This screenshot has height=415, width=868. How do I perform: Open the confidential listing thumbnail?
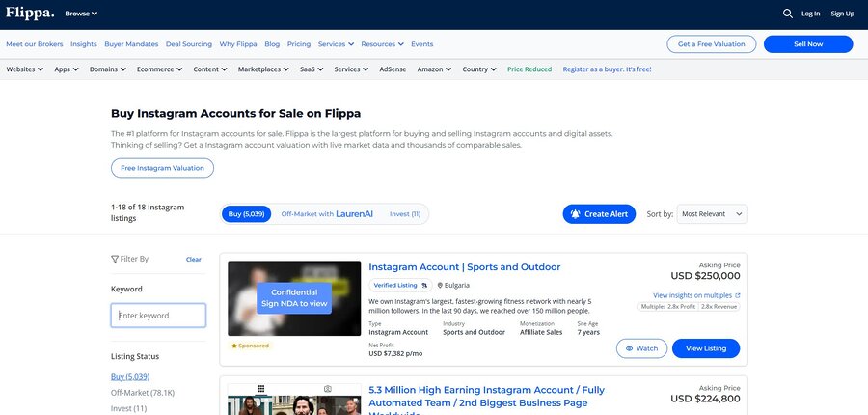click(x=294, y=298)
